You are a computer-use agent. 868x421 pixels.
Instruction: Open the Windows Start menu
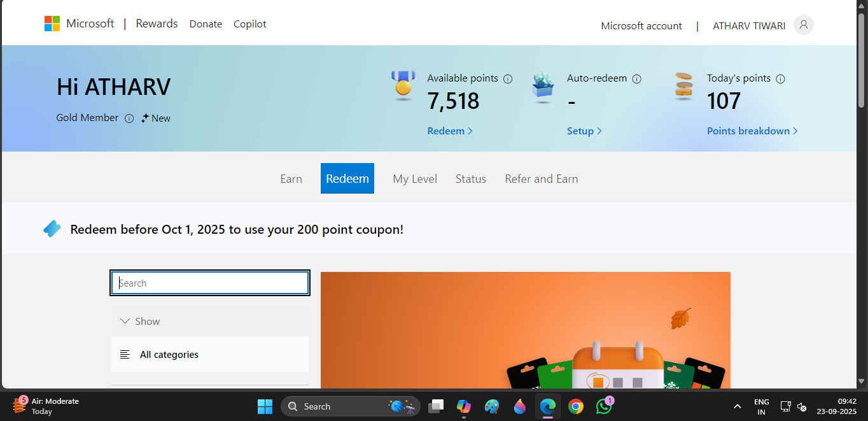265,406
